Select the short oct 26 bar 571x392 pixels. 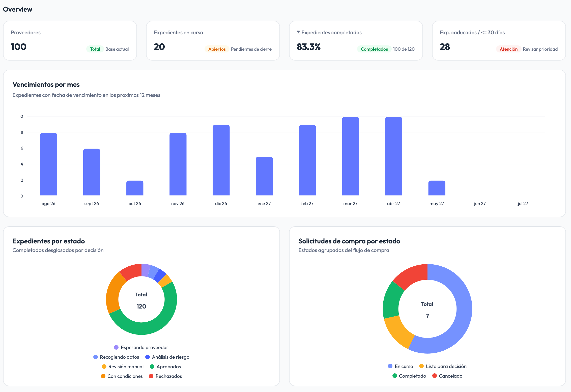pos(135,188)
